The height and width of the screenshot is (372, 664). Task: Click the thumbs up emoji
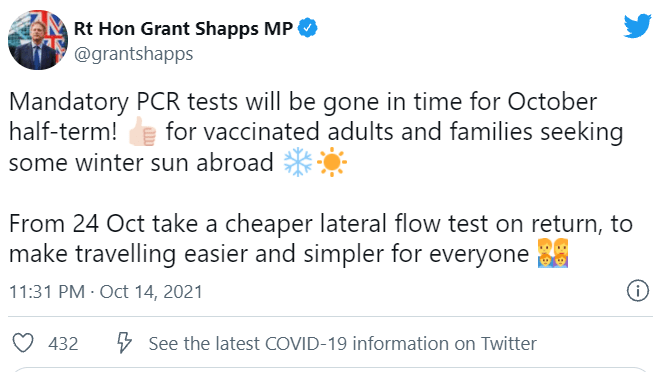click(x=142, y=132)
